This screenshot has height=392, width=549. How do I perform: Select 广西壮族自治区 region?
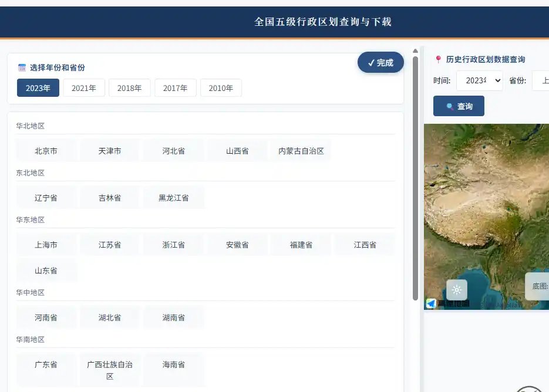coord(110,370)
